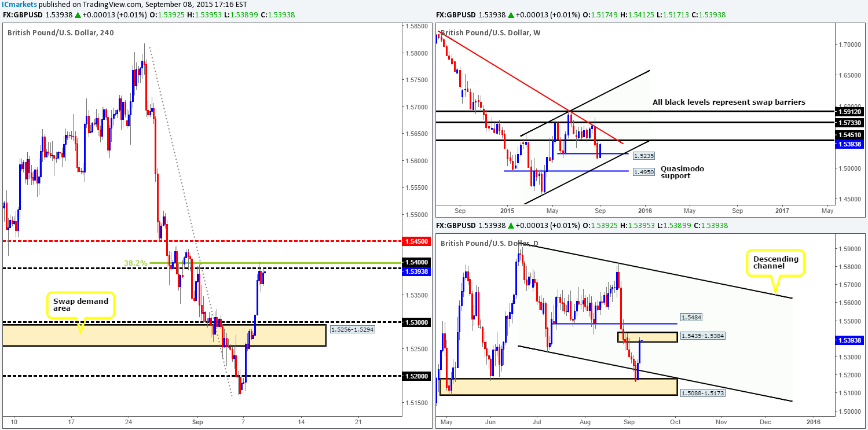Screen dimensions: 868x430
Task: Click the 1.52000 level label on 240 chart
Action: tap(416, 376)
